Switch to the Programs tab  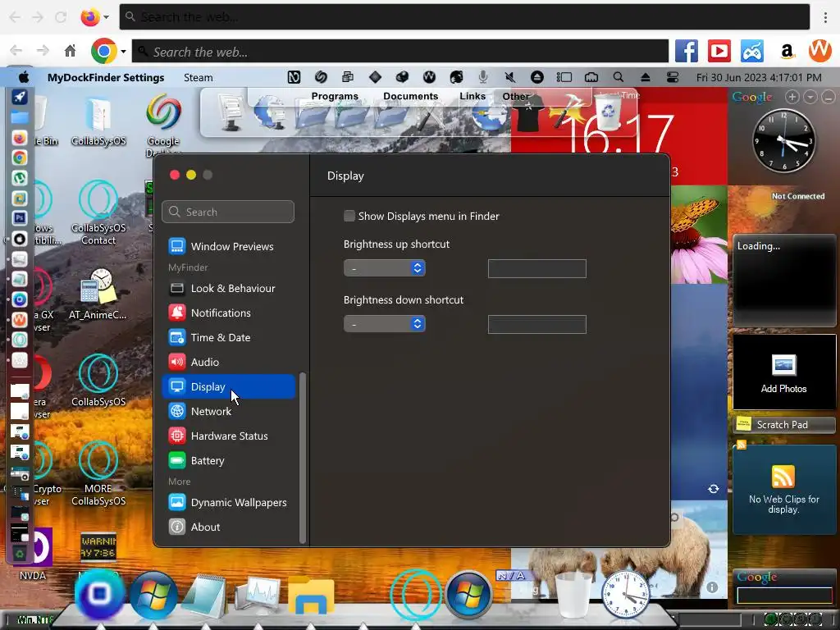pyautogui.click(x=335, y=97)
